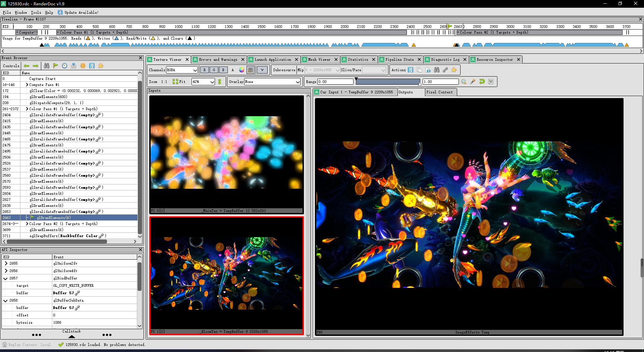Enable the alpha channel with the A button

tap(233, 70)
